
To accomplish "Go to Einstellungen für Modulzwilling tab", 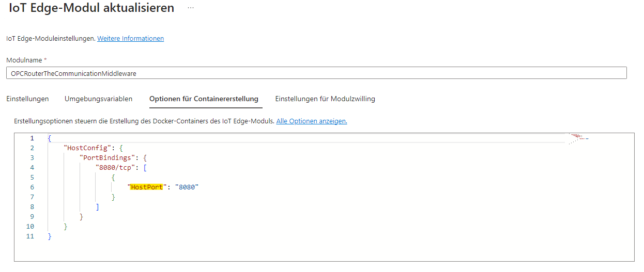I will [325, 99].
